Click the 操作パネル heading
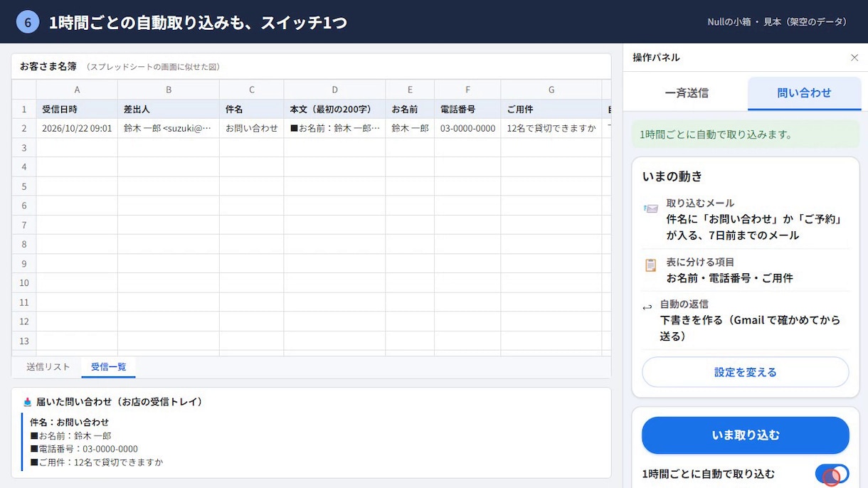This screenshot has height=488, width=868. coord(656,58)
